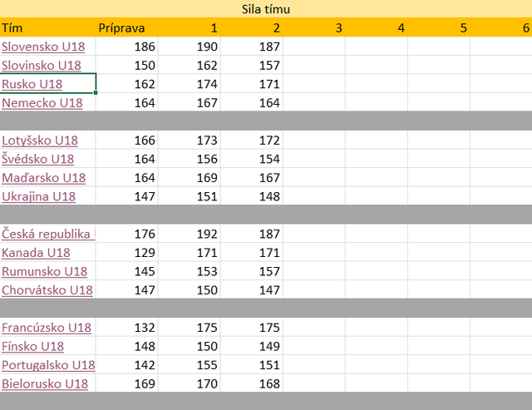
Task: Open the Slovensko U18 link
Action: [x=43, y=47]
